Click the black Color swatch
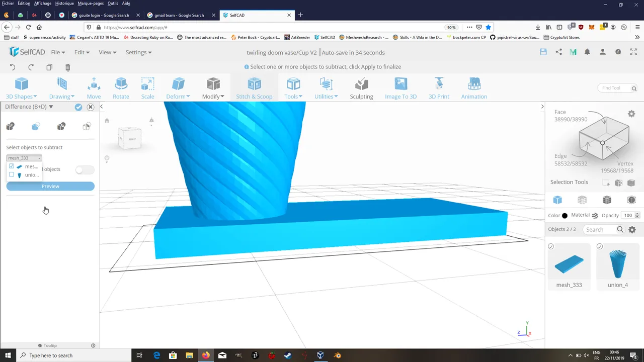The width and height of the screenshot is (644, 362). click(565, 216)
